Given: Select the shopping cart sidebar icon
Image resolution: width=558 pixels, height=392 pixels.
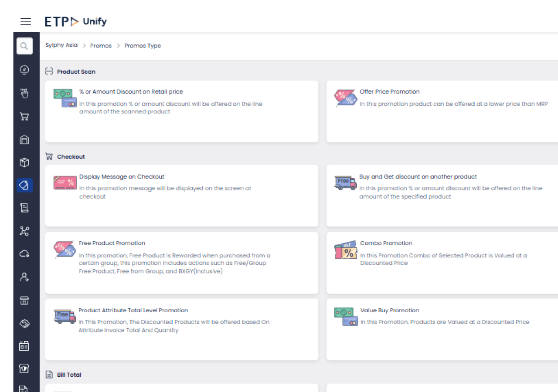Looking at the screenshot, I should 24,116.
